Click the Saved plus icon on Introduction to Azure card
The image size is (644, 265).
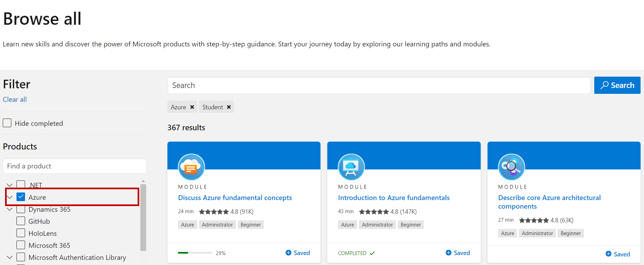(x=449, y=253)
